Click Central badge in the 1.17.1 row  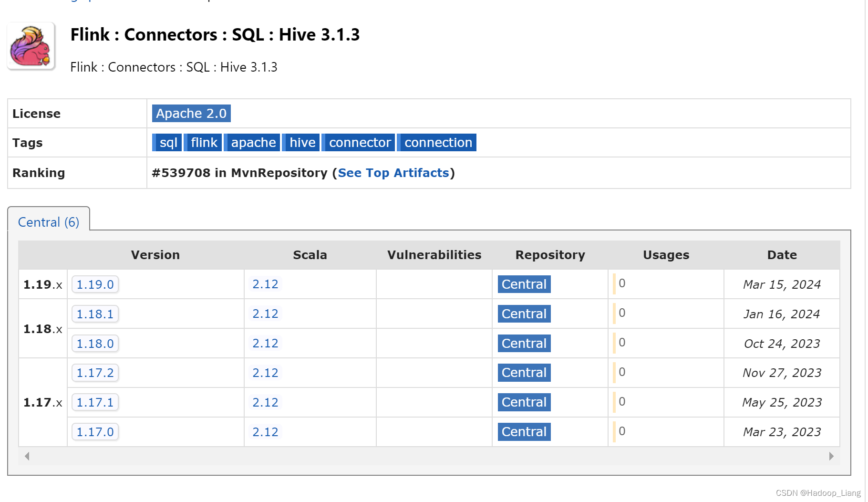[524, 402]
